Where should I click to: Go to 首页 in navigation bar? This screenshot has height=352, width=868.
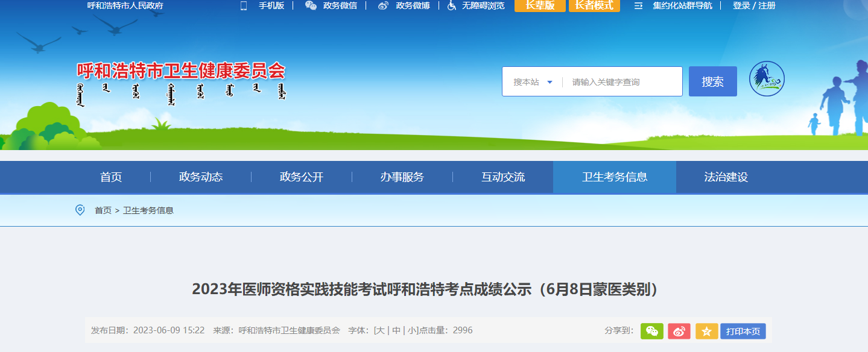point(111,177)
